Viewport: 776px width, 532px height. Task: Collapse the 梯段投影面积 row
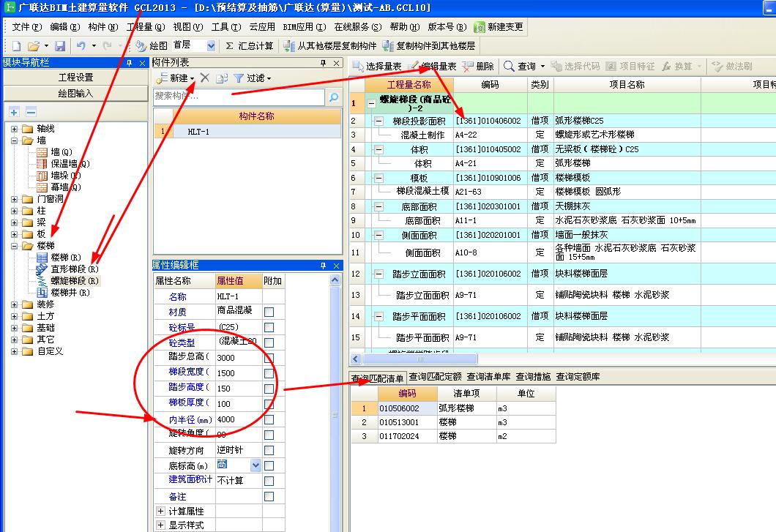[378, 121]
